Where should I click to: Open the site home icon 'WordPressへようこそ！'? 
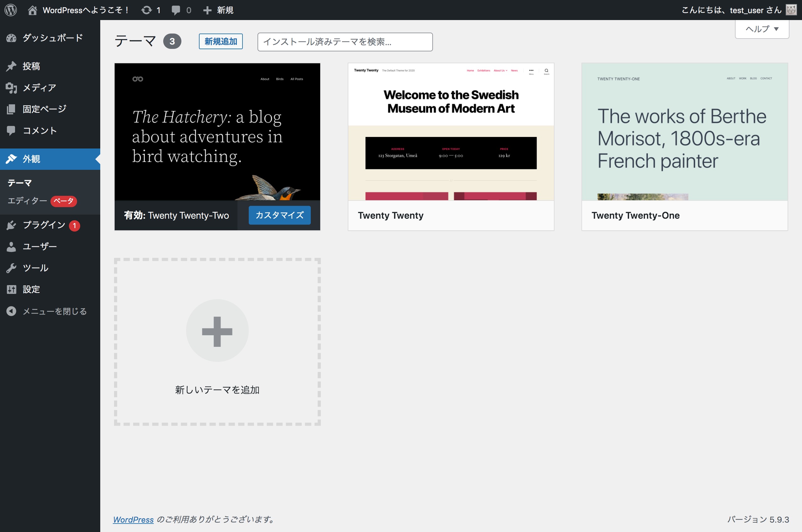tap(33, 10)
